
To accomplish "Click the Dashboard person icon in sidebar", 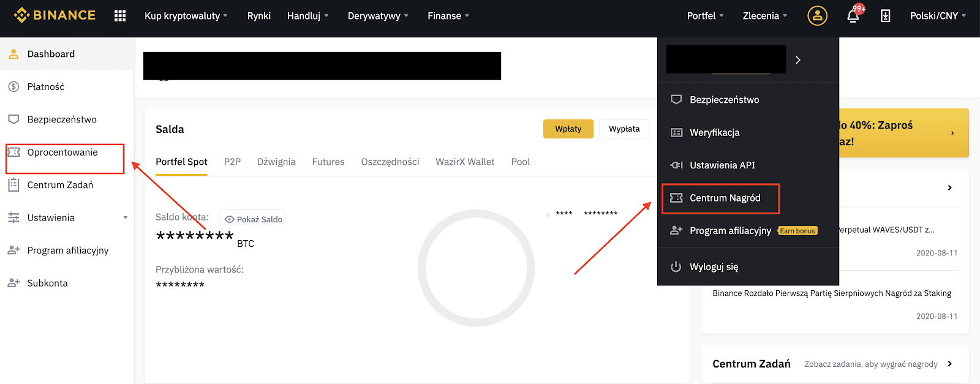I will [x=13, y=54].
